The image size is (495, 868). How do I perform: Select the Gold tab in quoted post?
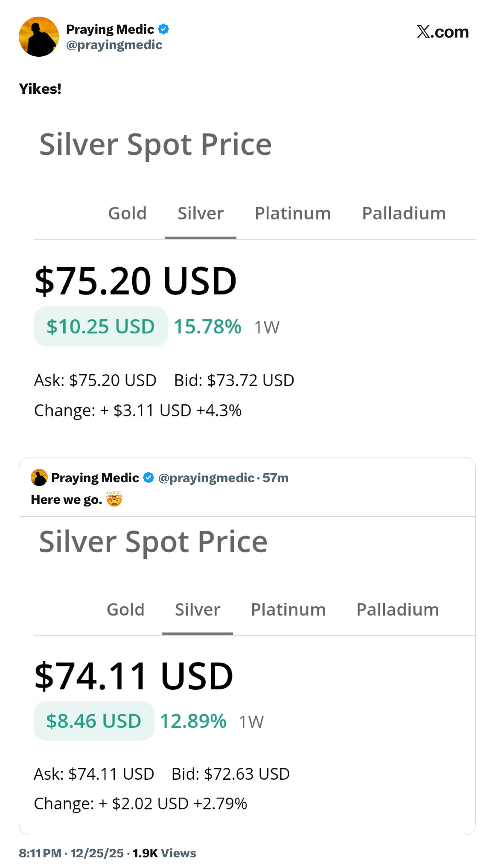coord(125,609)
